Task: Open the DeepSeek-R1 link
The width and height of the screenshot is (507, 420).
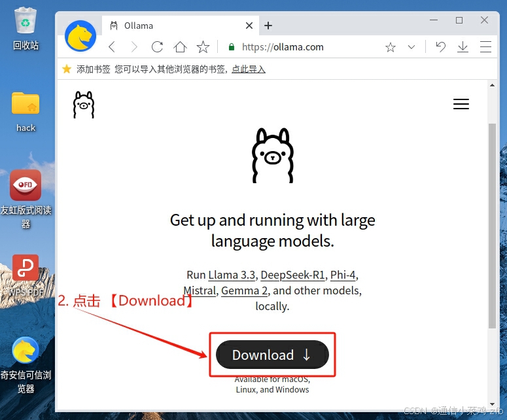Action: tap(292, 275)
